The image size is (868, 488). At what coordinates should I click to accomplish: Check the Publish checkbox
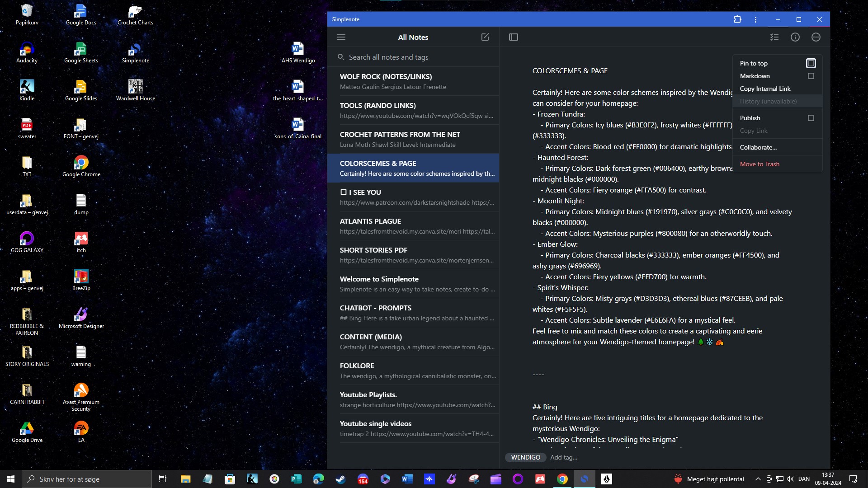click(811, 118)
